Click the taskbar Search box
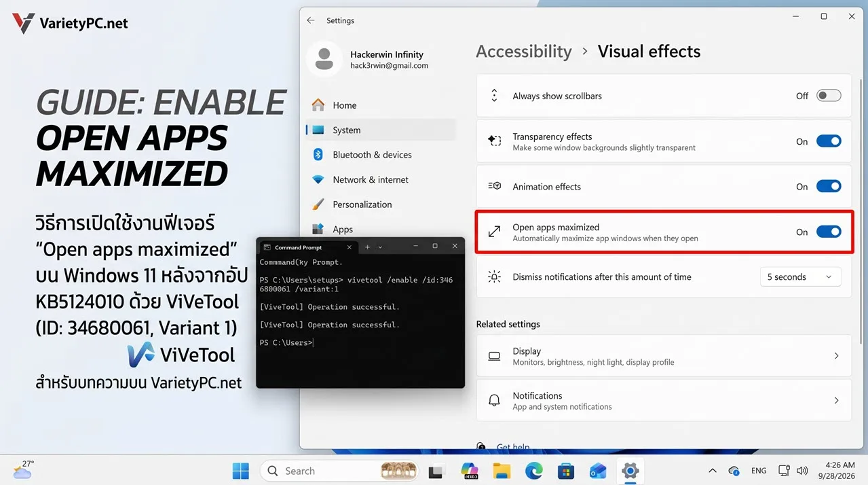The image size is (868, 485). [341, 471]
